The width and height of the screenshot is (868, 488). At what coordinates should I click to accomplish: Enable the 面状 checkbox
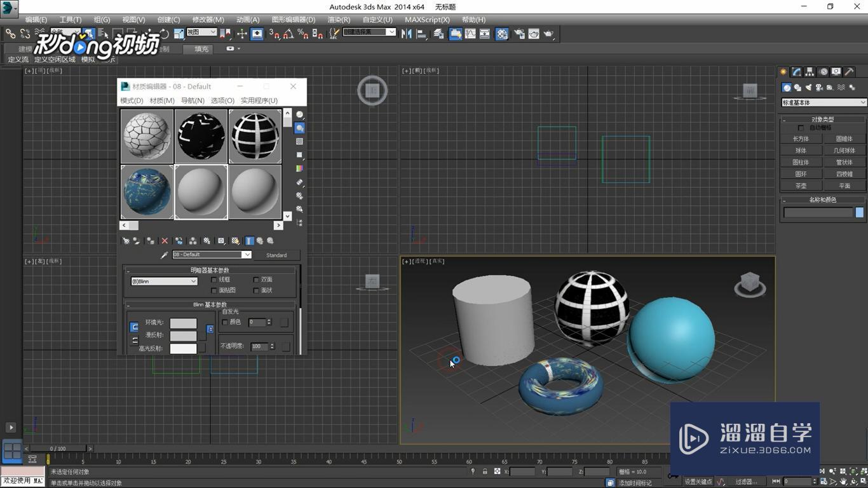[x=256, y=290]
